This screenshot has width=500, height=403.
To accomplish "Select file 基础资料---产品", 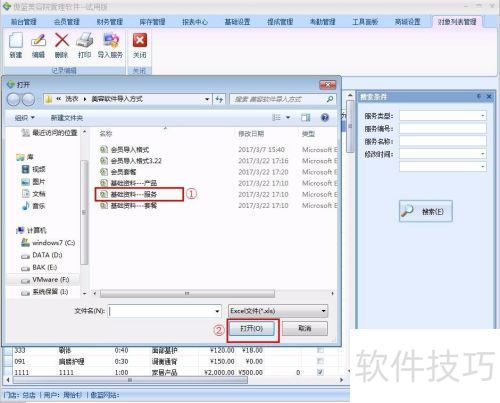I will click(129, 183).
